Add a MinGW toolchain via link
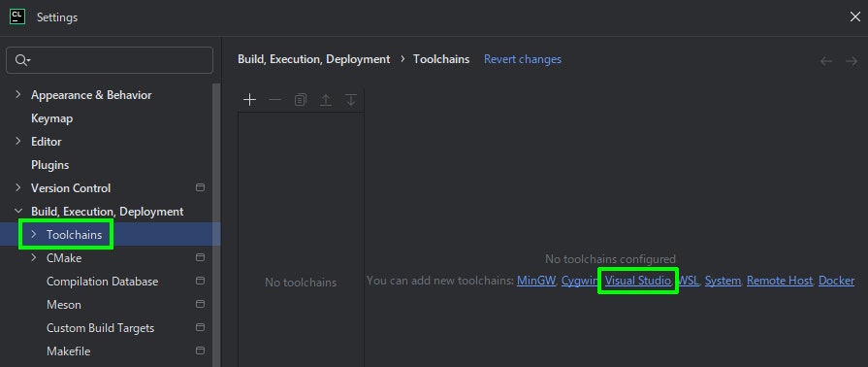868x367 pixels. tap(536, 281)
